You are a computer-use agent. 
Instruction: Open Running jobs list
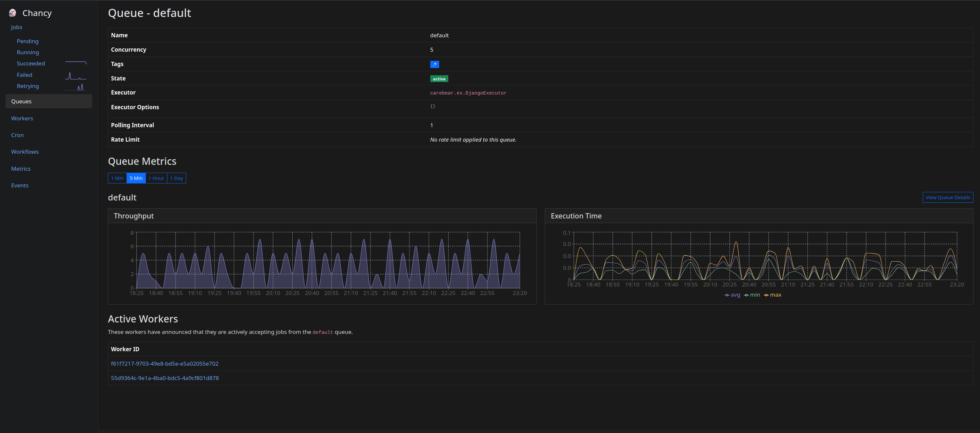point(28,52)
